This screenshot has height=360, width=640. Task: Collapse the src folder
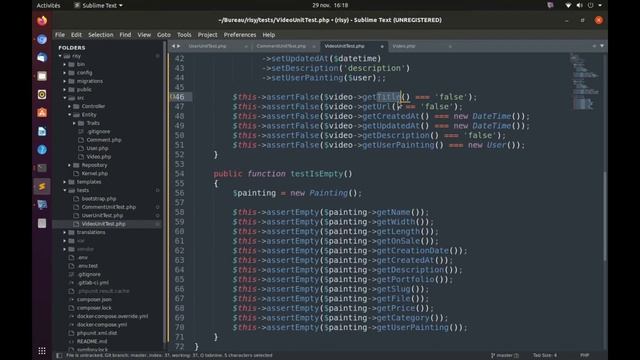pos(64,98)
